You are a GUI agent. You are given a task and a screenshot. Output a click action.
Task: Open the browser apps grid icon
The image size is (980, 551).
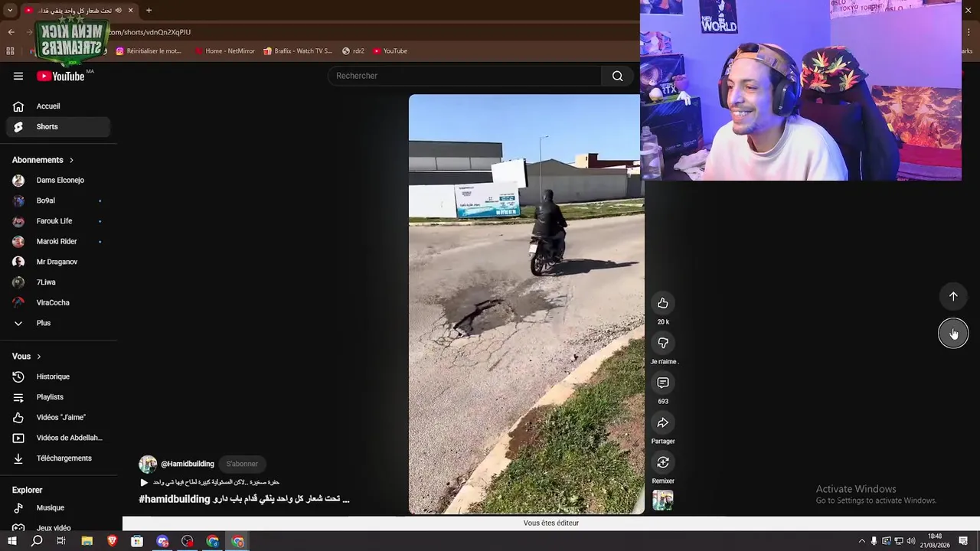pos(10,51)
